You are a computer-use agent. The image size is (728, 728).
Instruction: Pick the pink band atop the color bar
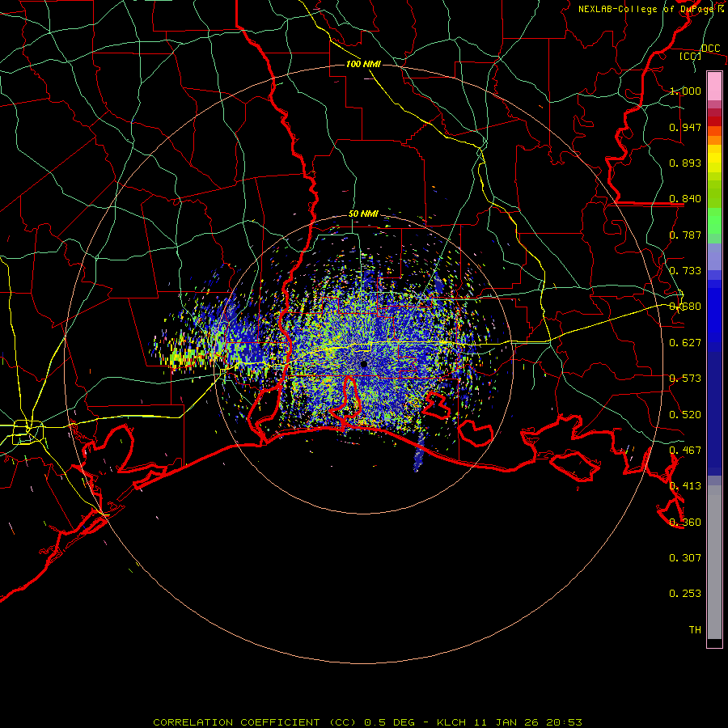(x=714, y=87)
